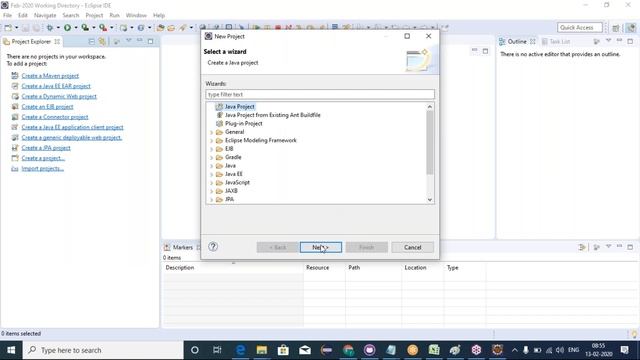Click Create a Java EE EAR project link

pos(56,86)
